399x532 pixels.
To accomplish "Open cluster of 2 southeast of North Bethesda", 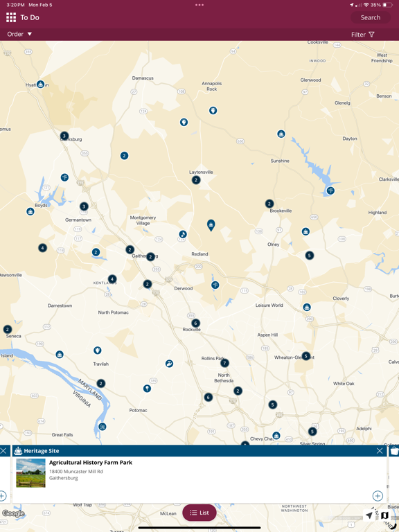I will [238, 391].
